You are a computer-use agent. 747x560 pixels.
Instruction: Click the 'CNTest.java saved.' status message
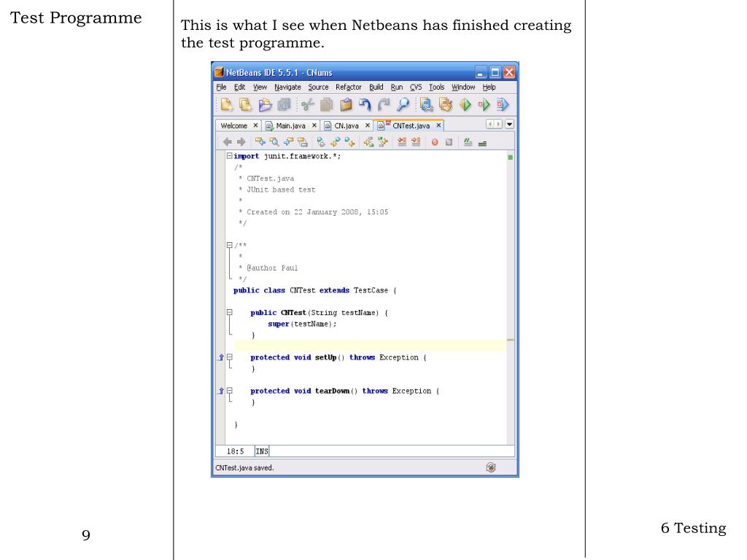tap(244, 467)
